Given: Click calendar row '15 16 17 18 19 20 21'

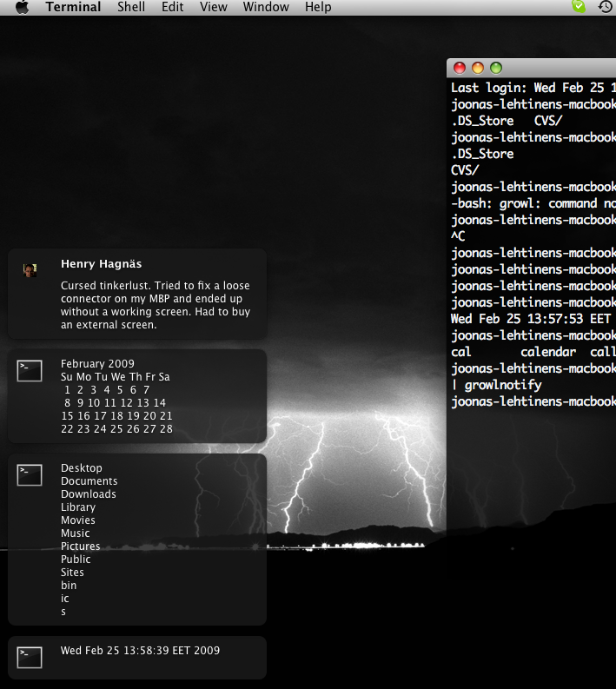Looking at the screenshot, I should pos(116,416).
